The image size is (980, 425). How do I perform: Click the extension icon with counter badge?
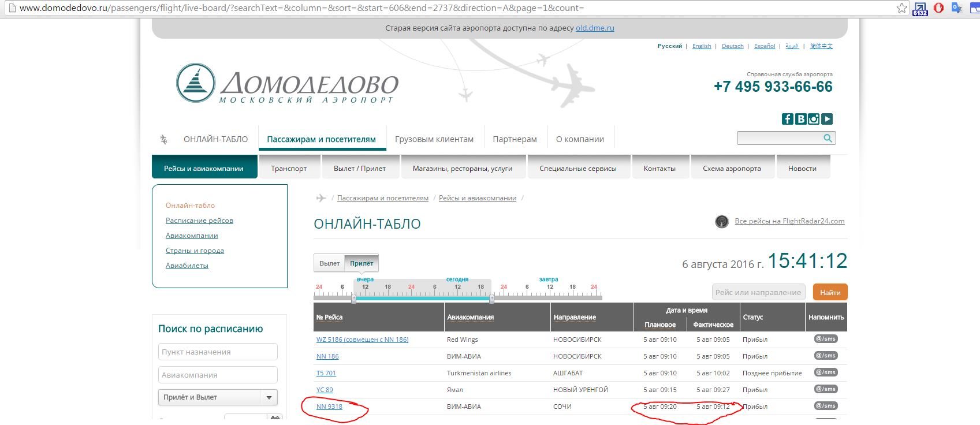point(919,9)
